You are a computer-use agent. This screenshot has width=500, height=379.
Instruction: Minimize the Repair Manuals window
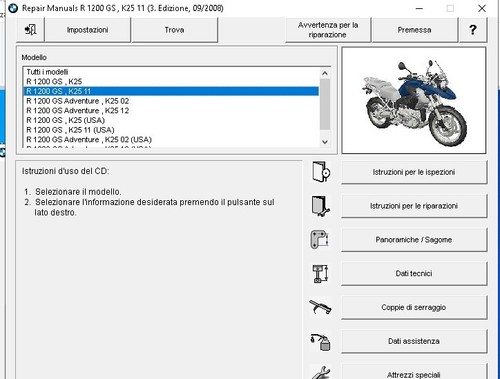click(419, 8)
